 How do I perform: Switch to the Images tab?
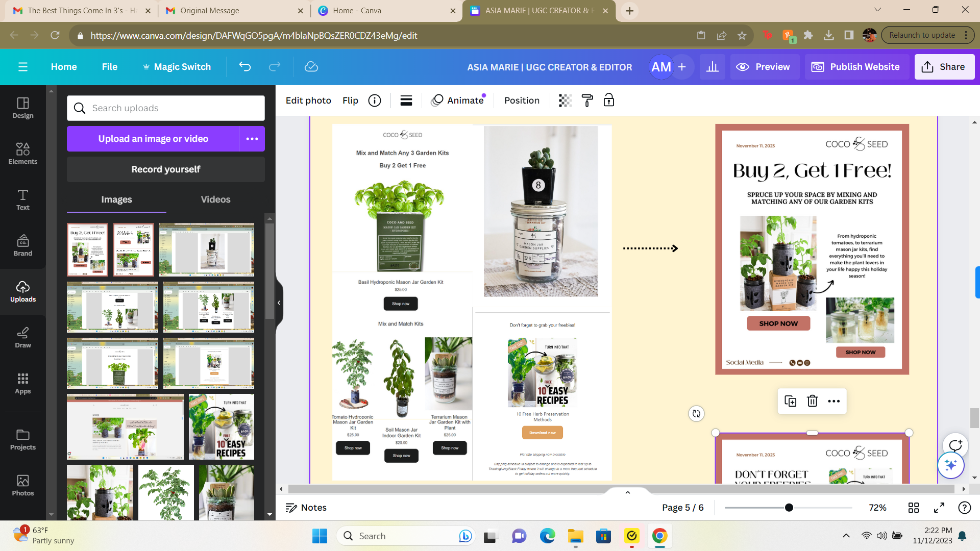pos(116,199)
